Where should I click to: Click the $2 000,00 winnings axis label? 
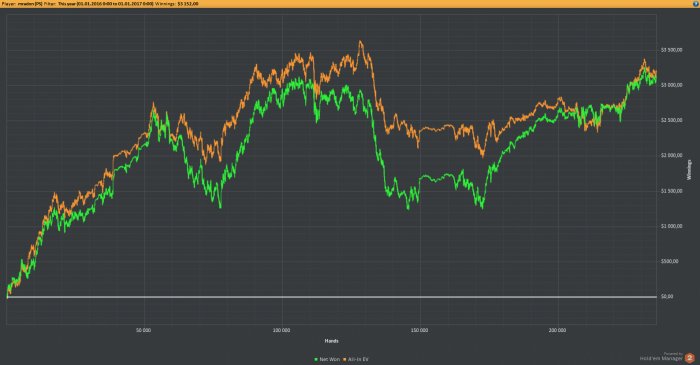click(671, 155)
